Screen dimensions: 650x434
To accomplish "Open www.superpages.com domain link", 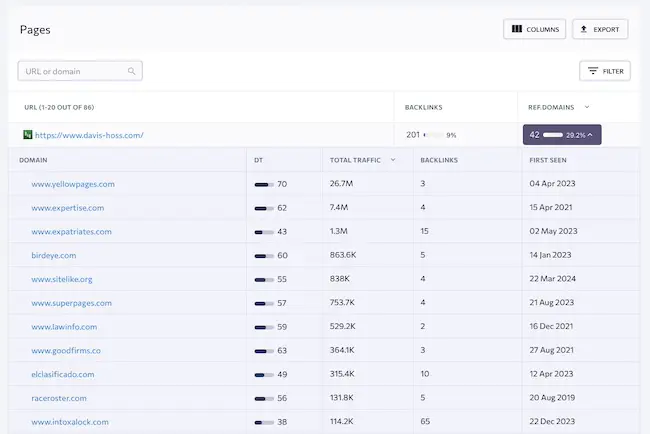I will (x=71, y=303).
